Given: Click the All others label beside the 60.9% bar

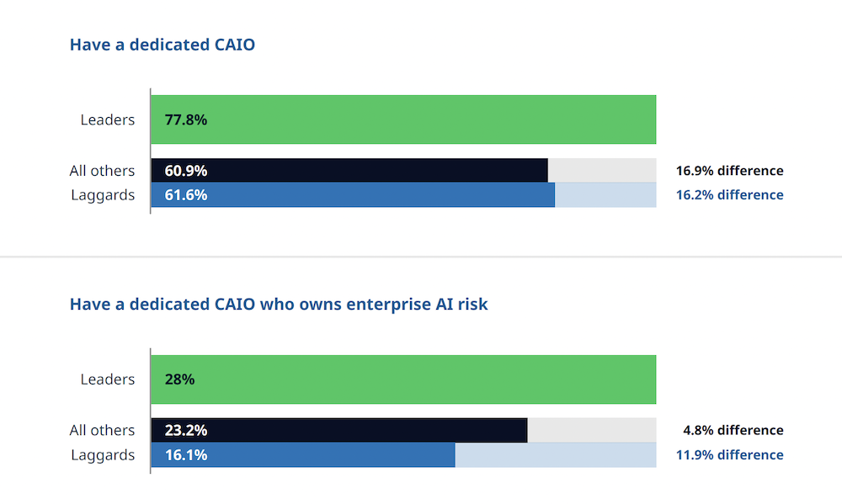Looking at the screenshot, I should [102, 171].
